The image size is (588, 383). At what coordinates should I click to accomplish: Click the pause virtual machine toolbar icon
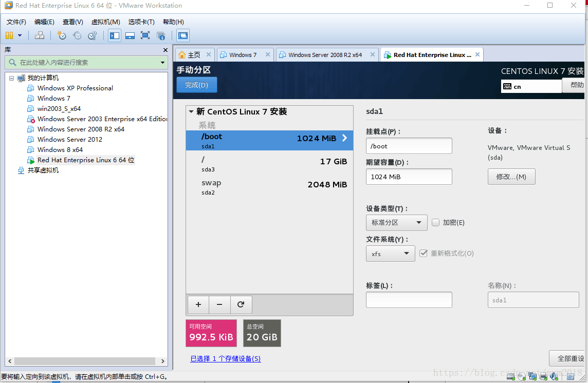pyautogui.click(x=9, y=35)
